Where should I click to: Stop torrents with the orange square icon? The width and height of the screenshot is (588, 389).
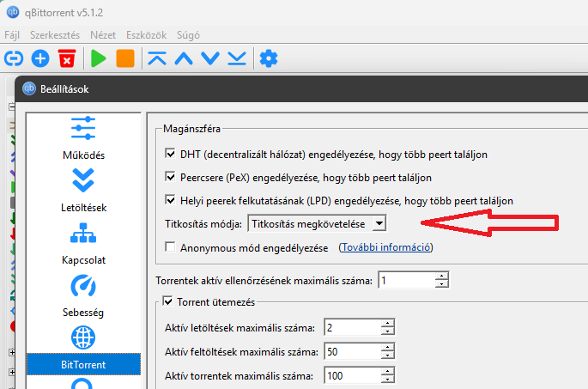pyautogui.click(x=125, y=58)
